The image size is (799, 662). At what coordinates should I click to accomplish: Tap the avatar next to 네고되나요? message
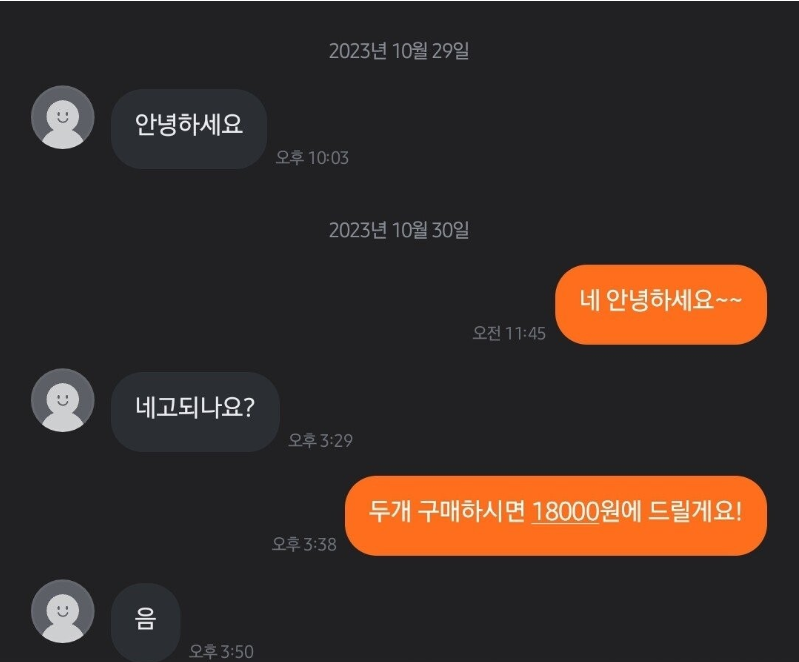tap(63, 400)
